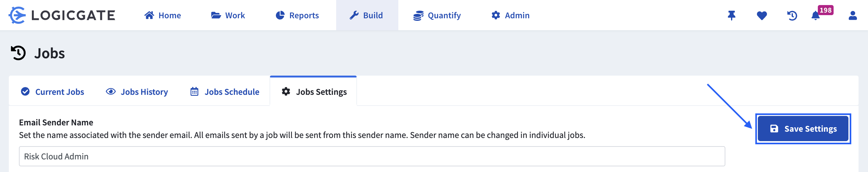Image resolution: width=868 pixels, height=172 pixels.
Task: Click the LogicGate logo icon
Action: [x=17, y=15]
